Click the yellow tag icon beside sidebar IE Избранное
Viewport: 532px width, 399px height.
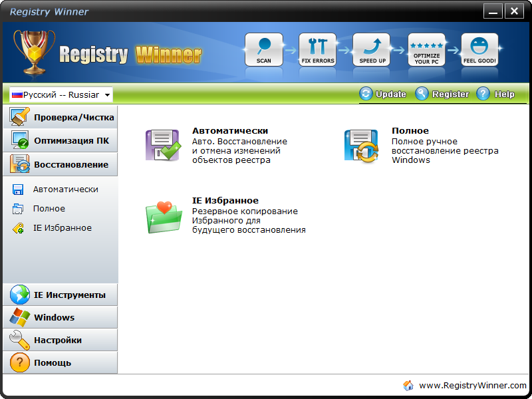[18, 228]
